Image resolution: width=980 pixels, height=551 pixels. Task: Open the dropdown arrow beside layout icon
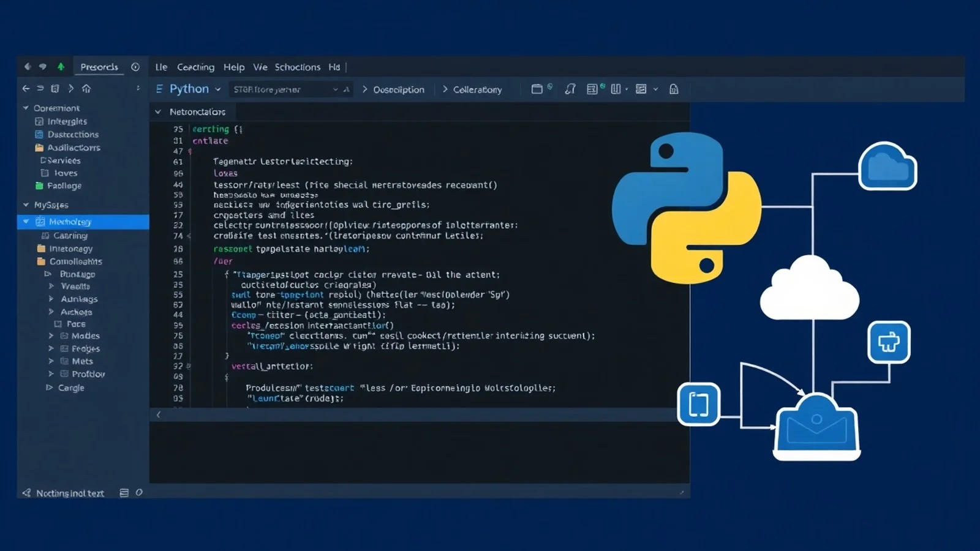click(655, 89)
